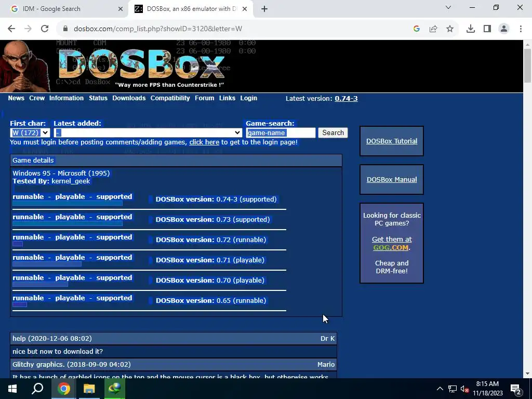Open the Compatibility page
The width and height of the screenshot is (532, 399).
pos(170,98)
